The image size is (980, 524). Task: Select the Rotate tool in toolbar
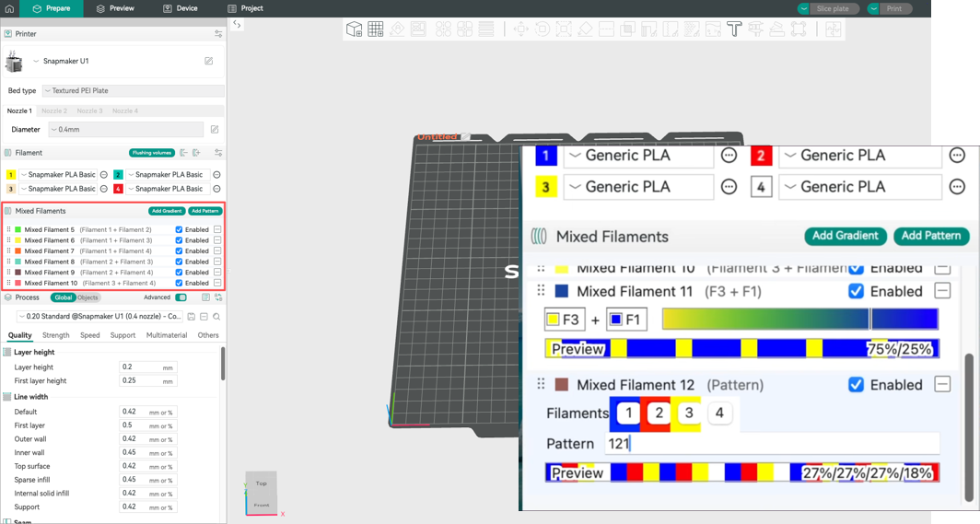pos(542,29)
